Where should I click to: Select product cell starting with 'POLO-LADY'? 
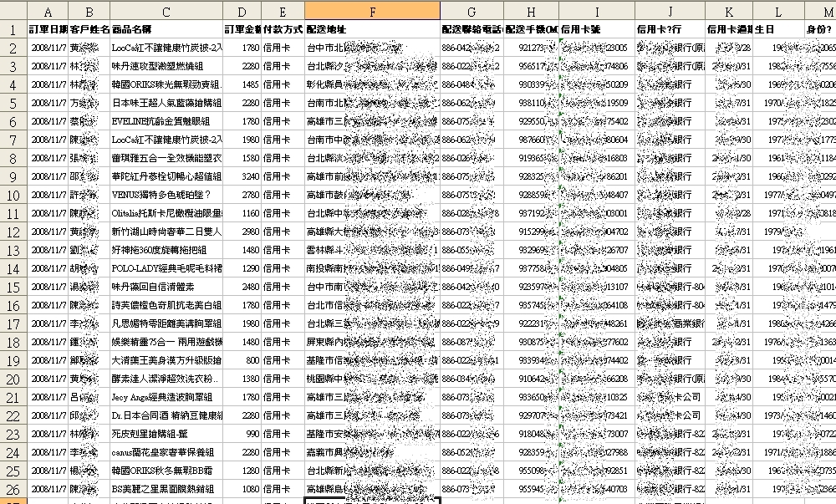[x=166, y=268]
